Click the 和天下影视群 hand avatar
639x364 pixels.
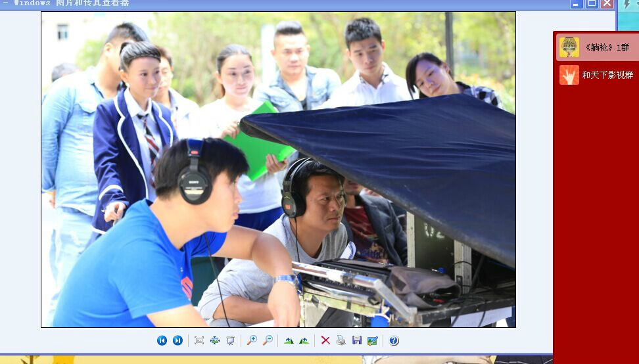point(569,75)
